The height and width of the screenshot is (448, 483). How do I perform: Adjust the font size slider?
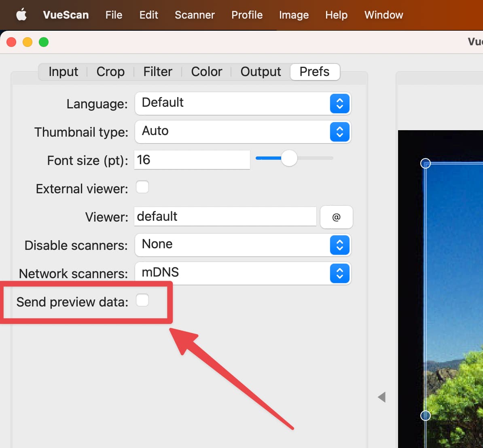[289, 158]
